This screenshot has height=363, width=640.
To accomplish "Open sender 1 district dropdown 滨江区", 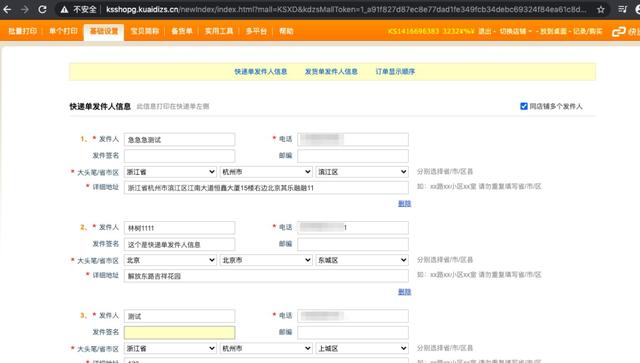I will 362,172.
